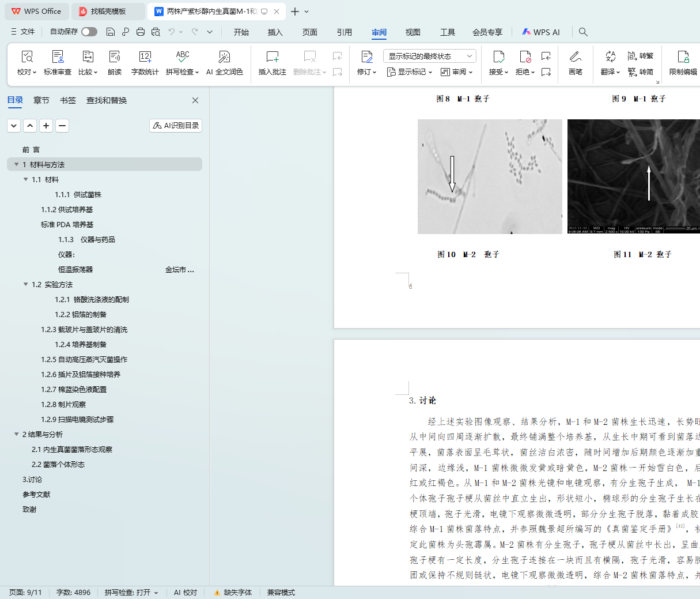
Task: Open the 书签 tab in side panel
Action: click(x=68, y=100)
